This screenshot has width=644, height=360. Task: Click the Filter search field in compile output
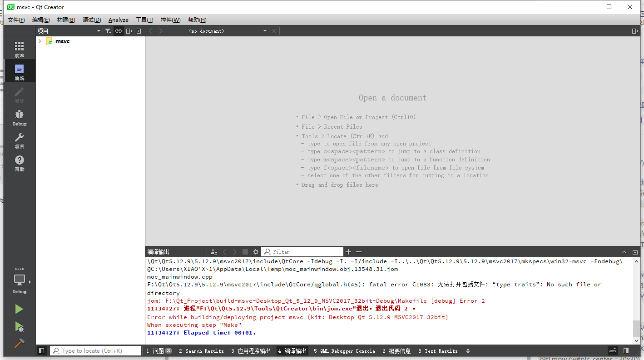pyautogui.click(x=302, y=251)
